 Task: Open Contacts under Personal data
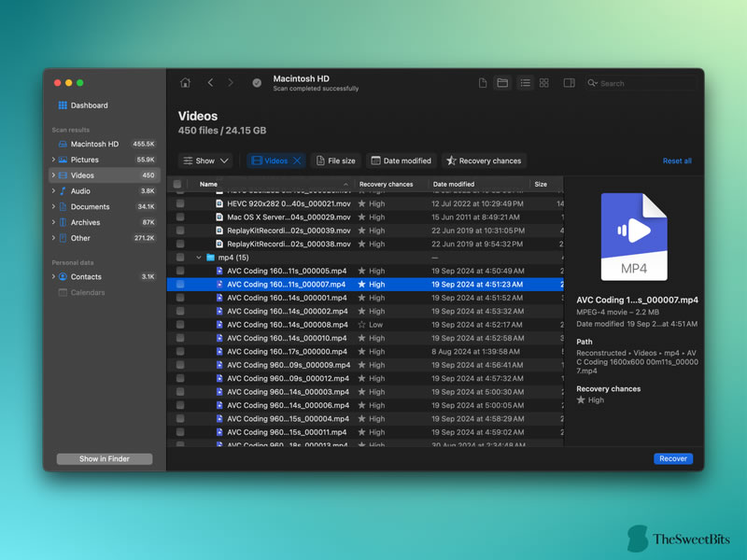click(105, 276)
